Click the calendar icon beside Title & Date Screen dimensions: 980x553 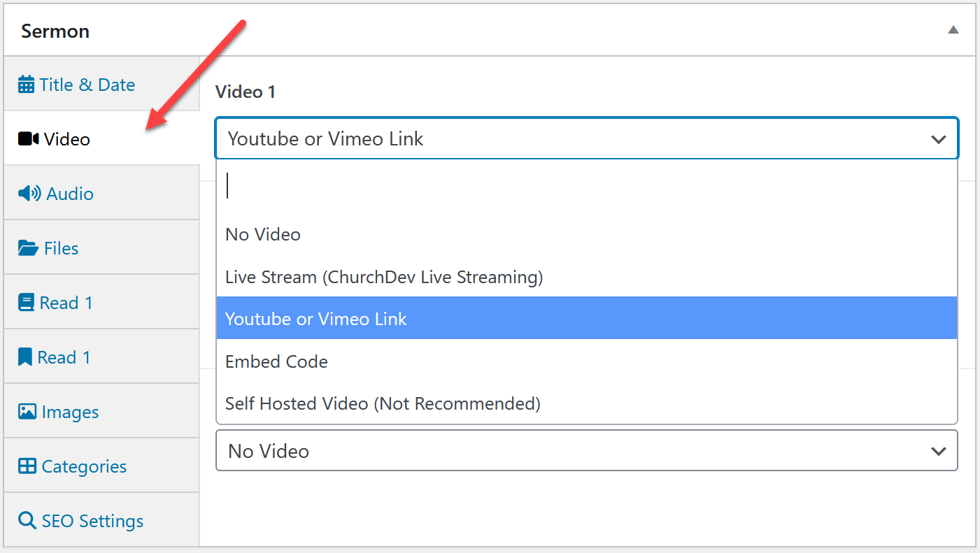pos(26,85)
